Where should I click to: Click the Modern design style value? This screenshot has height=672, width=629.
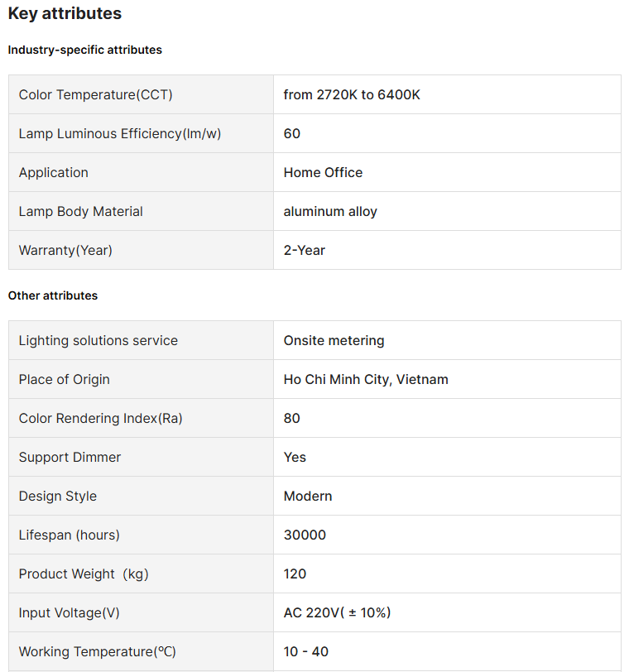tap(308, 496)
